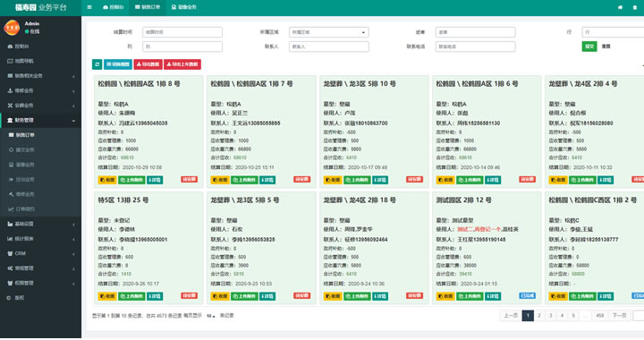Click yellow 收款 button on 松鹤园A区 1排 8号 card

click(107, 180)
